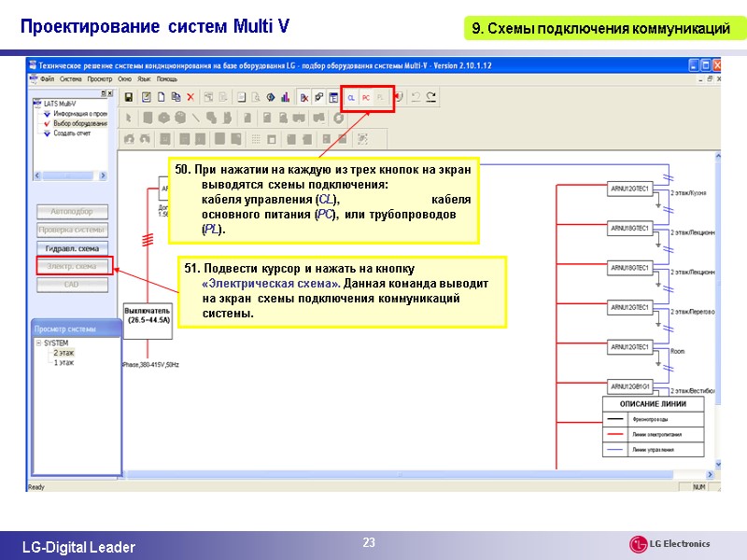Image resolution: width=747 pixels, height=560 pixels.
Task: Click the ОПИСАНИЕ ЛИНИИ legend header
Action: (x=653, y=404)
